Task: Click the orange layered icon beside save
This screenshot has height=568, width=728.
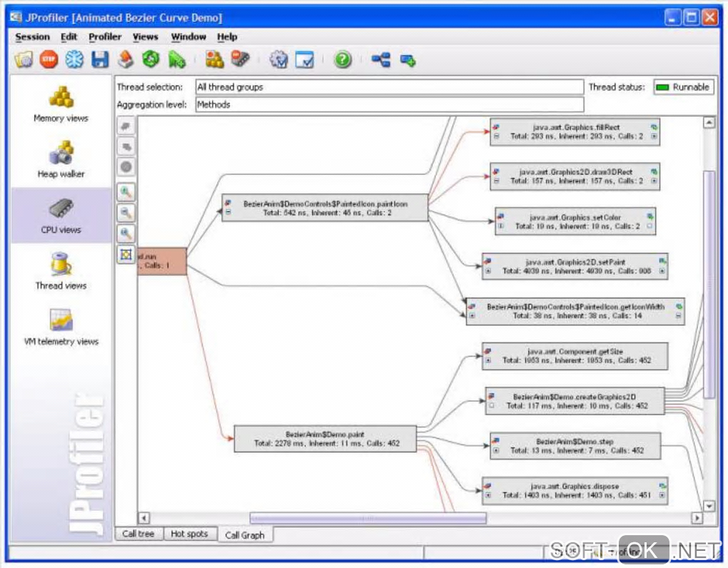Action: click(x=126, y=59)
